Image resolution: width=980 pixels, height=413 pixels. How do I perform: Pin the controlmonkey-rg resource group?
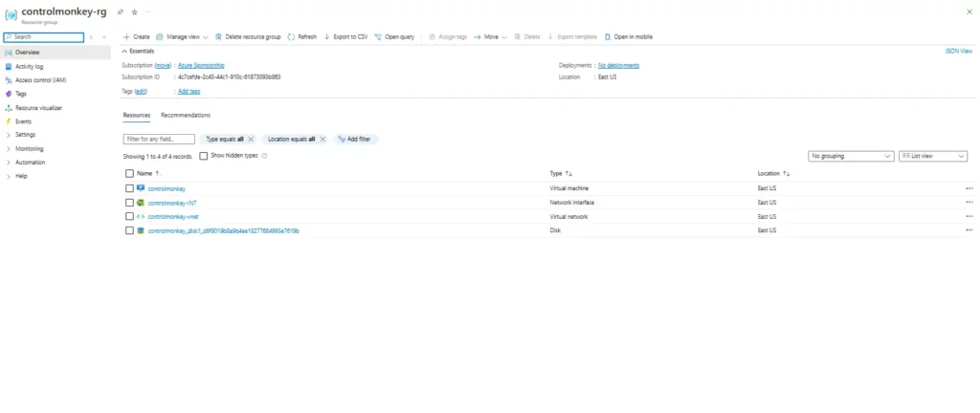(x=121, y=11)
